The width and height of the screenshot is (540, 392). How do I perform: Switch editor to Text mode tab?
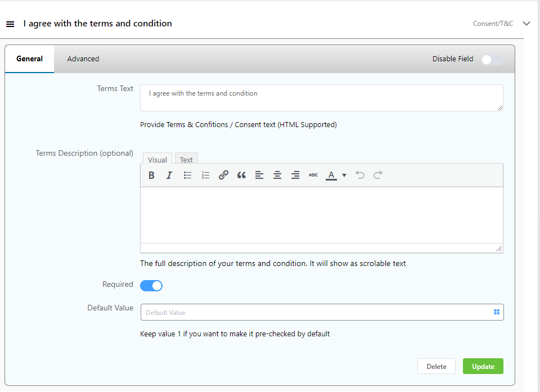tap(186, 160)
